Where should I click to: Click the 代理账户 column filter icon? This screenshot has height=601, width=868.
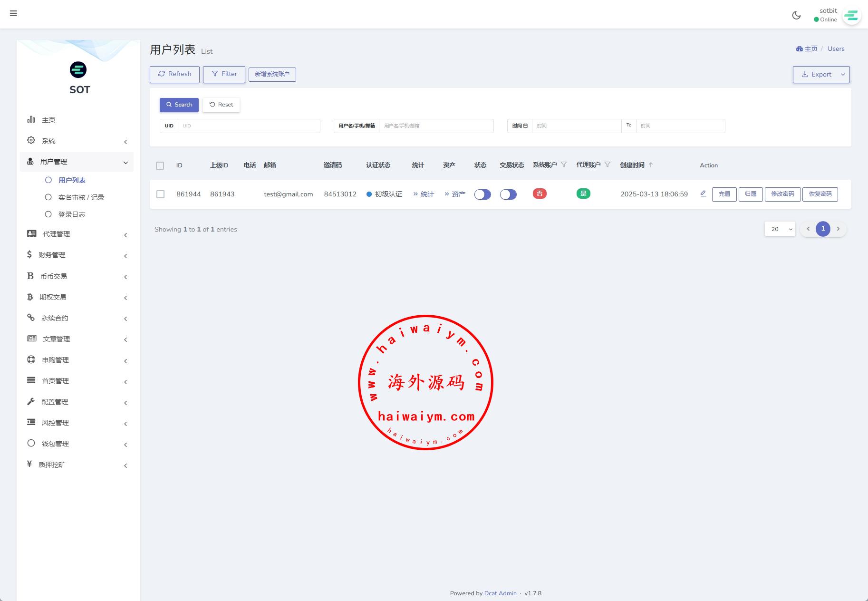tap(608, 165)
